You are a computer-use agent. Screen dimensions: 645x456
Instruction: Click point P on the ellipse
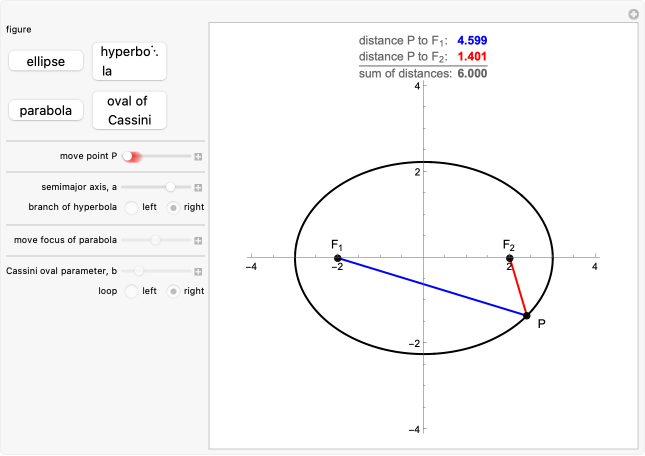(527, 315)
